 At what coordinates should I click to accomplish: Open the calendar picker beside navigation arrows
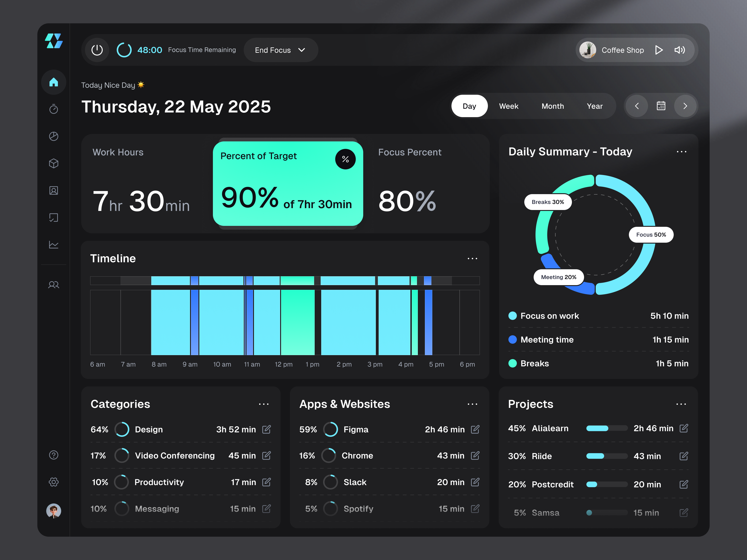661,106
